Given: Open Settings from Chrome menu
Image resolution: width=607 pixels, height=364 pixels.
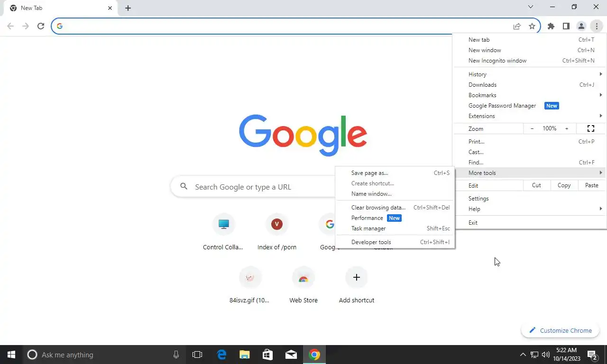Looking at the screenshot, I should pos(529,199).
